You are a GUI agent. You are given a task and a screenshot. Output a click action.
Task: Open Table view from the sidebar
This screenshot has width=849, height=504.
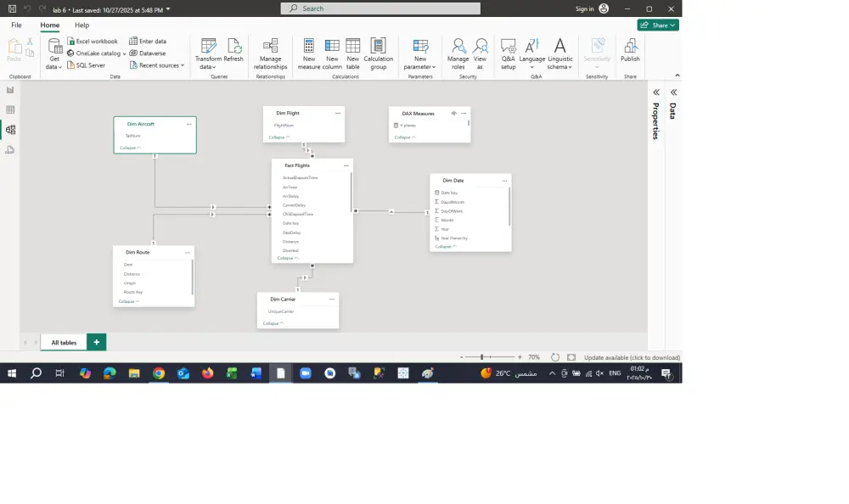pos(9,109)
